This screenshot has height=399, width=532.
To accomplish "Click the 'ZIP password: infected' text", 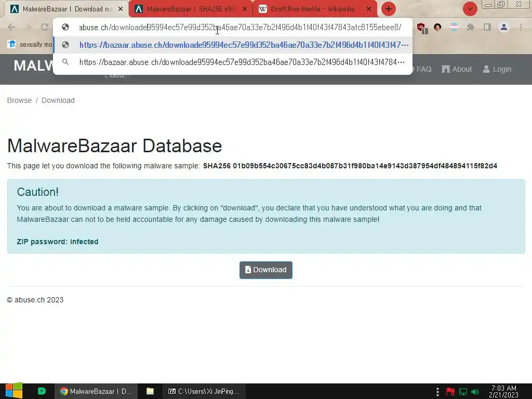I will [x=58, y=242].
